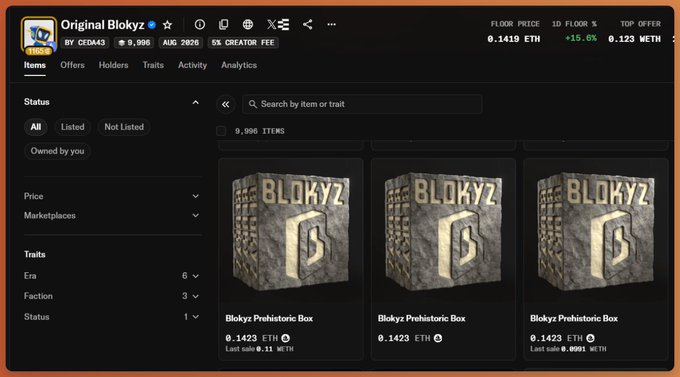Click the +15.6% floor change value
This screenshot has width=680, height=377.
(x=581, y=38)
